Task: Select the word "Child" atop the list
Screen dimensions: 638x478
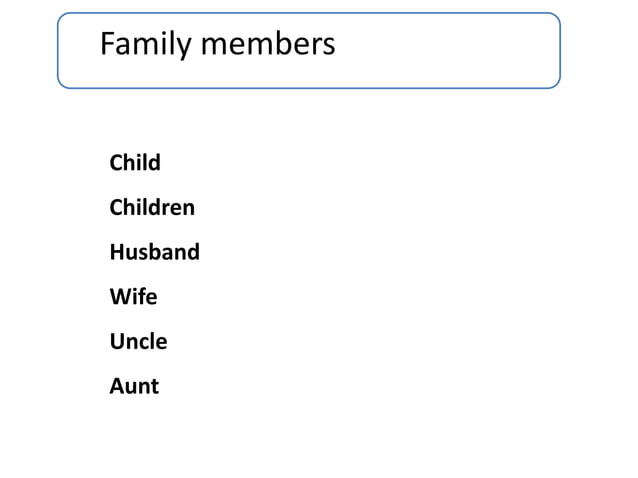Action: [x=135, y=162]
